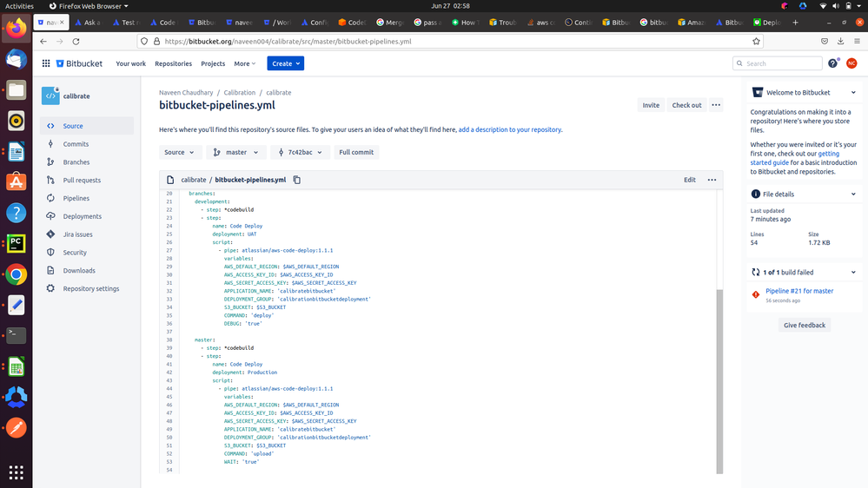Expand the More menu in header
This screenshot has height=488, width=868.
click(x=245, y=63)
